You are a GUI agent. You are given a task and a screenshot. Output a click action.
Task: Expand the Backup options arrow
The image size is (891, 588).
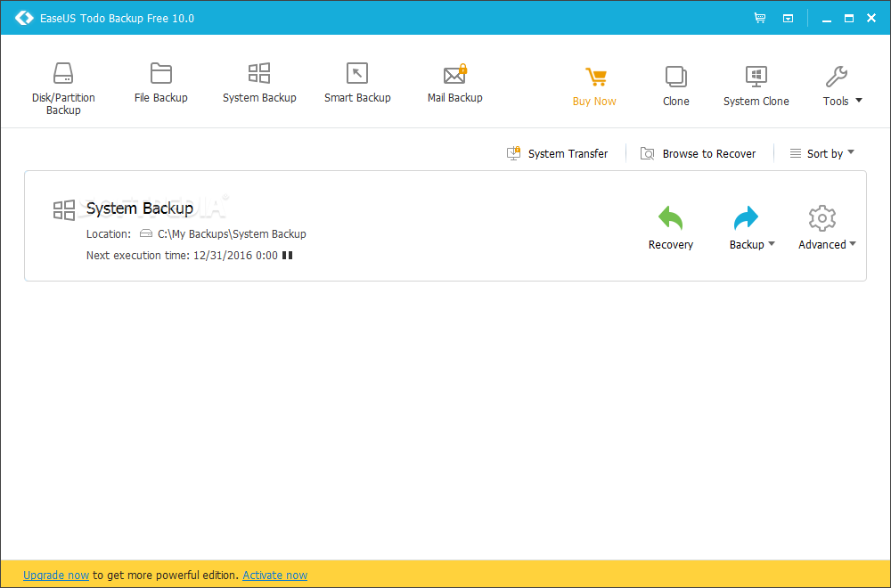772,244
